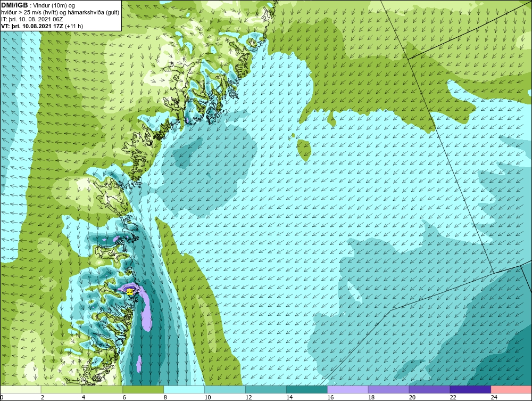Image resolution: width=532 pixels, height=401 pixels.
Task: Select the 22–24 m/s dark indigo legend swatch
Action: tap(471, 389)
